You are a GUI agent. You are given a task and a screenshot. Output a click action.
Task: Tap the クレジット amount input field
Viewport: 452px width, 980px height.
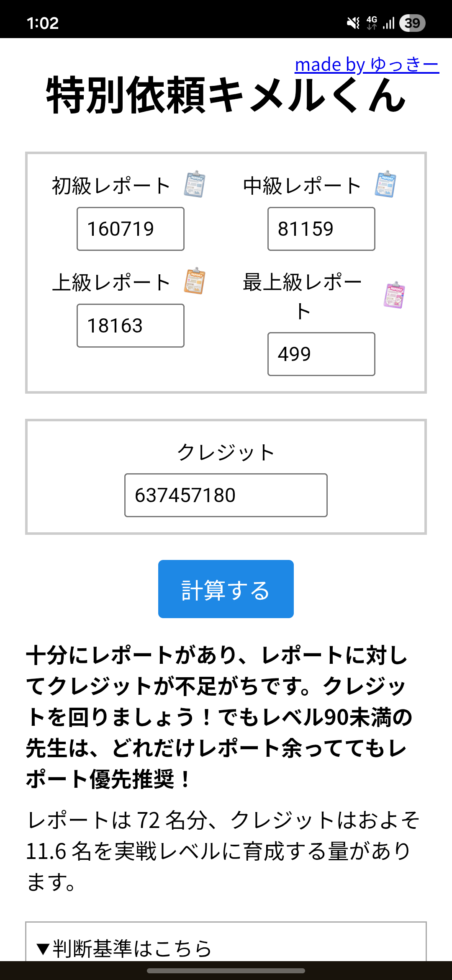coord(226,495)
